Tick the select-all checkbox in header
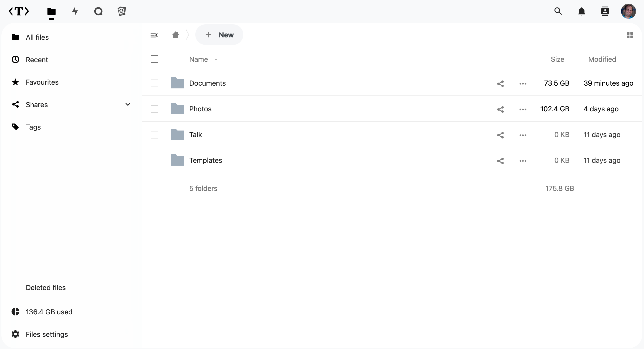Image resolution: width=644 pixels, height=349 pixels. (x=155, y=59)
